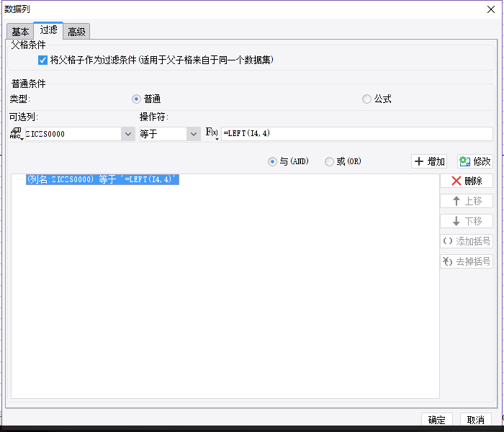Select the ZICZS0000 condition row in list

click(x=102, y=180)
